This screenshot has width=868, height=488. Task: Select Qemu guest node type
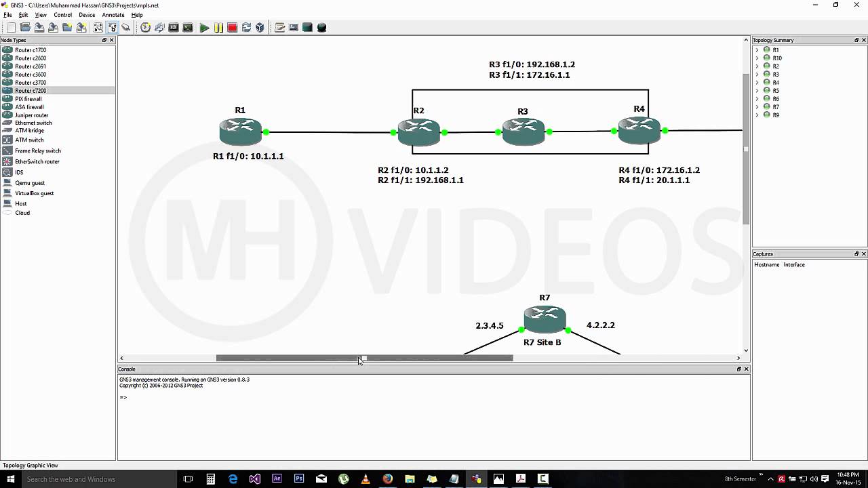(x=58, y=183)
